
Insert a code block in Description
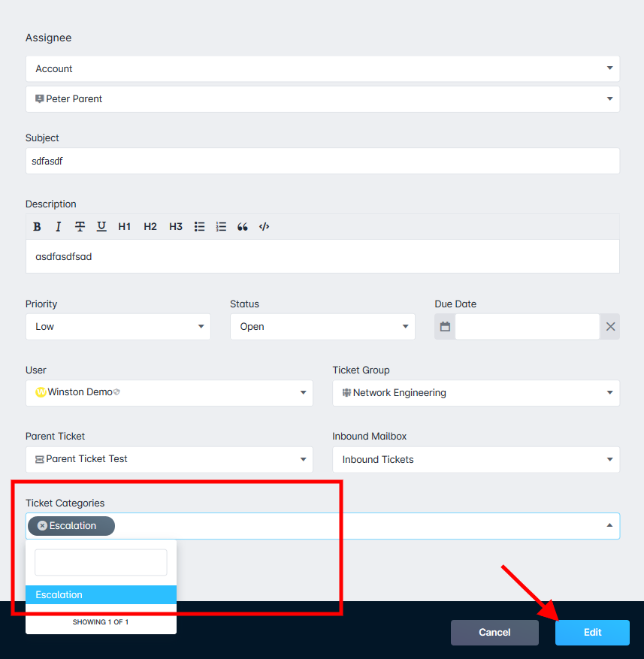264,227
